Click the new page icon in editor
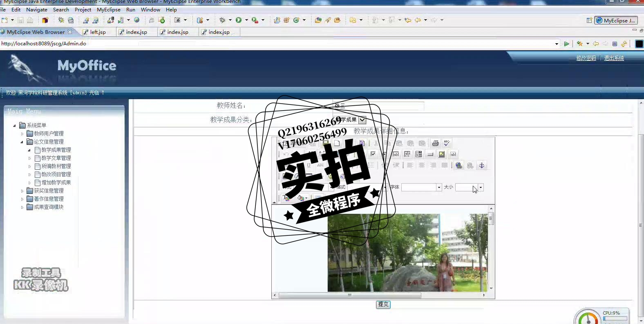 [x=337, y=143]
